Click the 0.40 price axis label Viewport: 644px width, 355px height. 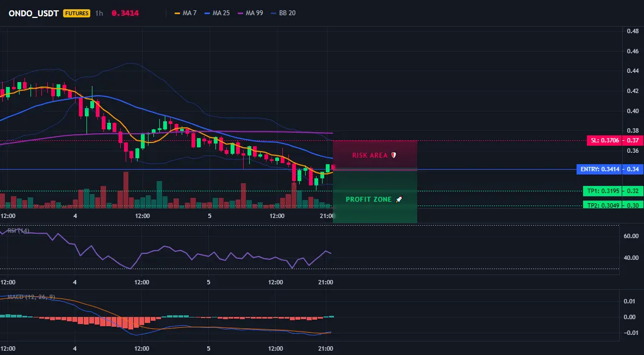tap(633, 111)
